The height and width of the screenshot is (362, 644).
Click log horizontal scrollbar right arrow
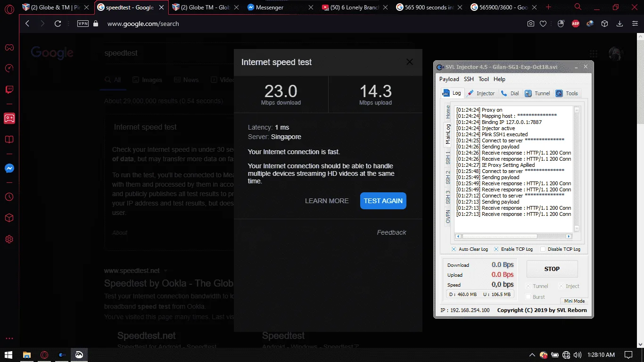click(x=569, y=237)
